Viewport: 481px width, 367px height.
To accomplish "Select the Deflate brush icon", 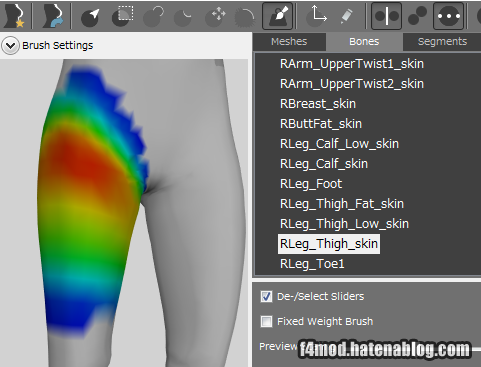I will pyautogui.click(x=183, y=17).
